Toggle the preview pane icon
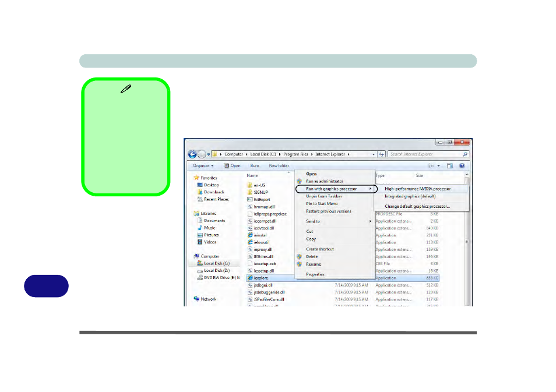The height and width of the screenshot is (392, 556). (450, 166)
